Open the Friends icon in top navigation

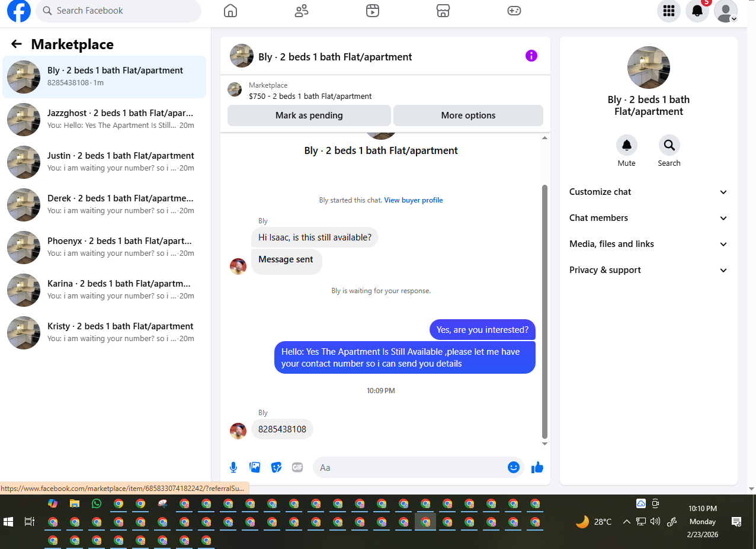click(x=302, y=11)
